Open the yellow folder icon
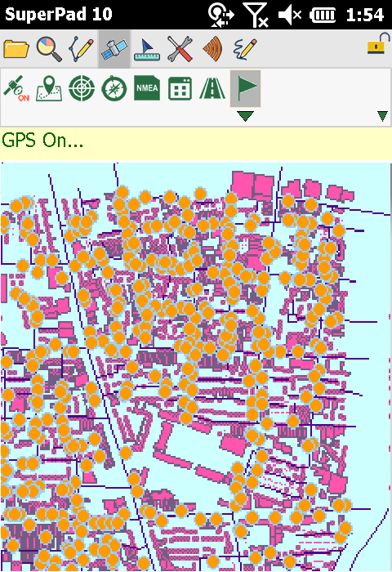392x572 pixels. tap(16, 49)
